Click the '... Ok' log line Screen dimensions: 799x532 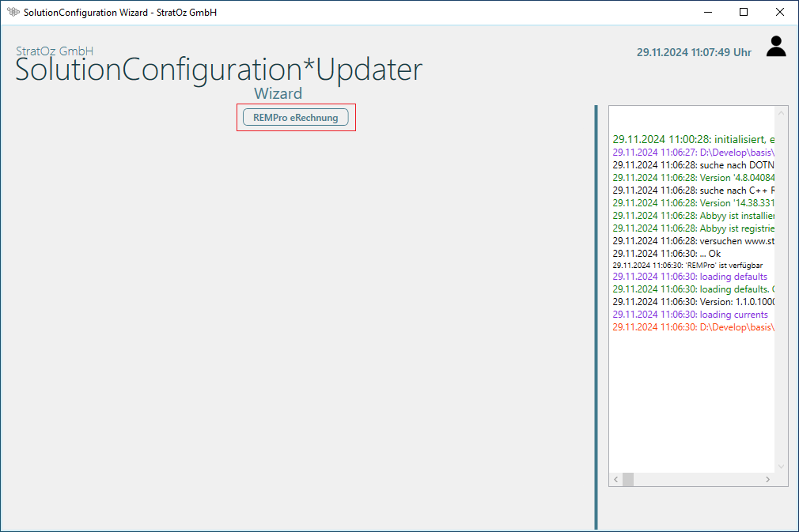666,253
